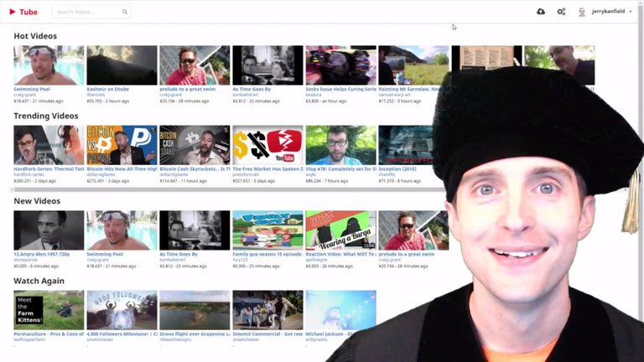This screenshot has width=644, height=362.
Task: Click the Bitcoin Hits New All-Time High title
Action: (122, 169)
